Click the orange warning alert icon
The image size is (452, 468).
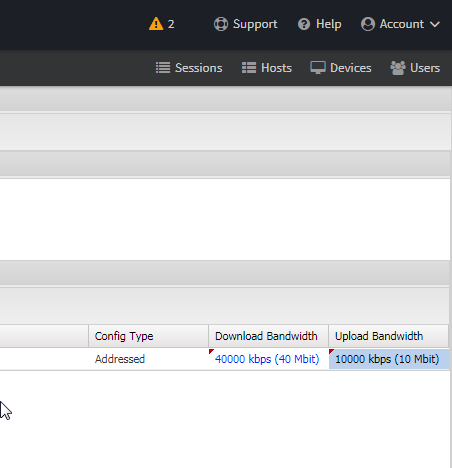156,24
